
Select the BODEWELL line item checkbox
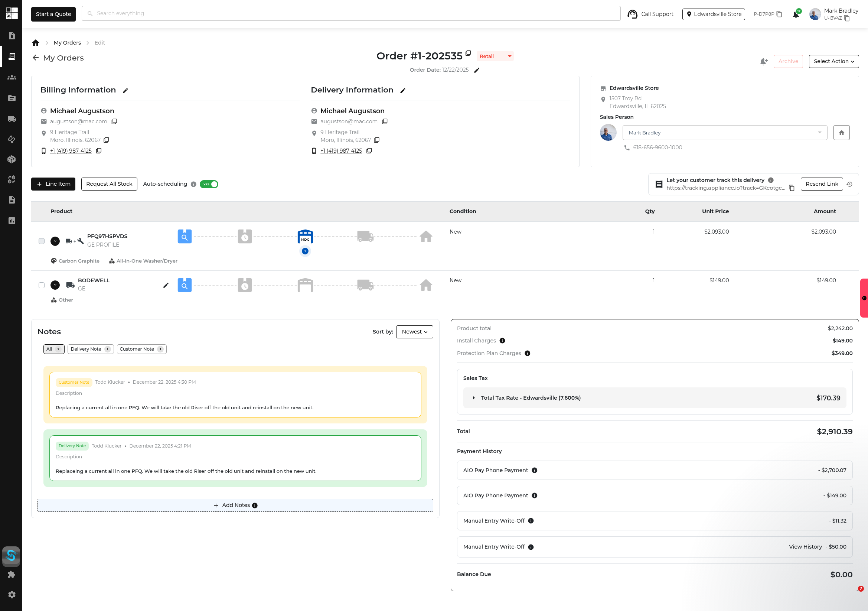42,285
